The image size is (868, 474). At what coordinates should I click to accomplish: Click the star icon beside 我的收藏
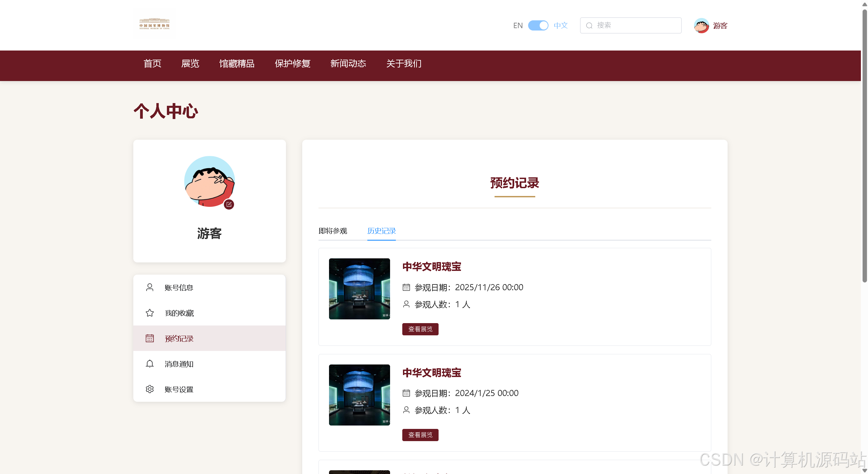tap(150, 313)
